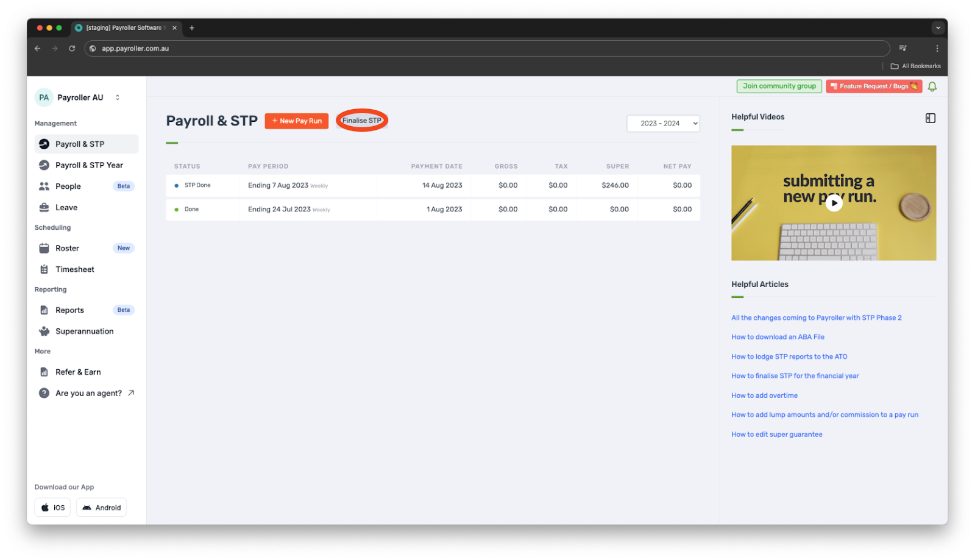Open the 2023 - 2024 financial year dropdown
975x560 pixels.
pos(662,123)
